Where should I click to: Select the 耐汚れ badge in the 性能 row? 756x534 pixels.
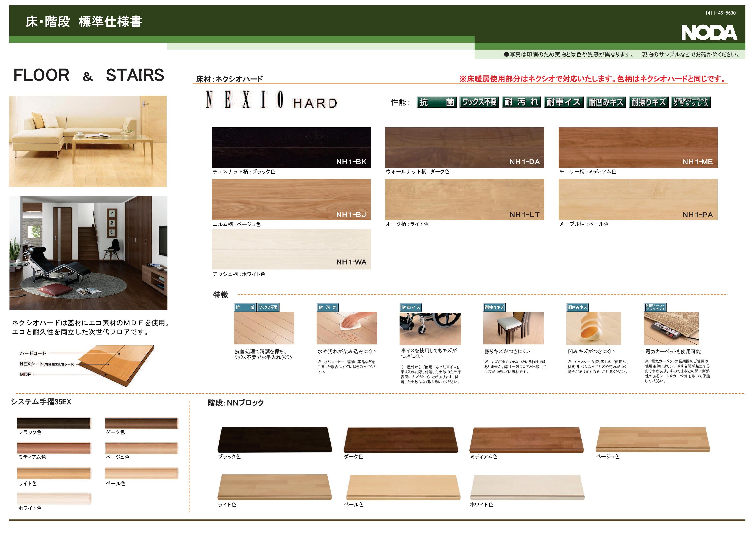[x=521, y=102]
